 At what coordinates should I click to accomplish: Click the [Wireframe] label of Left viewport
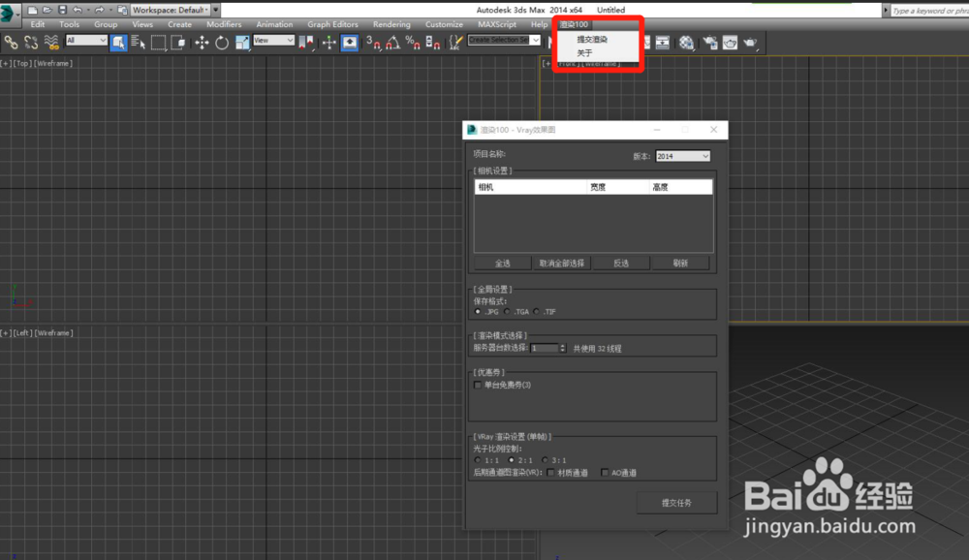(53, 333)
